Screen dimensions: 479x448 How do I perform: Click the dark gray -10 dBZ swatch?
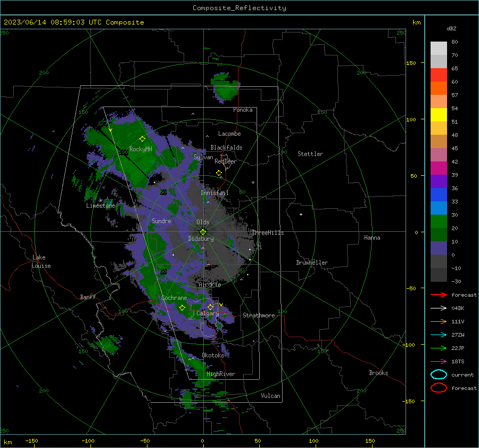pyautogui.click(x=439, y=275)
